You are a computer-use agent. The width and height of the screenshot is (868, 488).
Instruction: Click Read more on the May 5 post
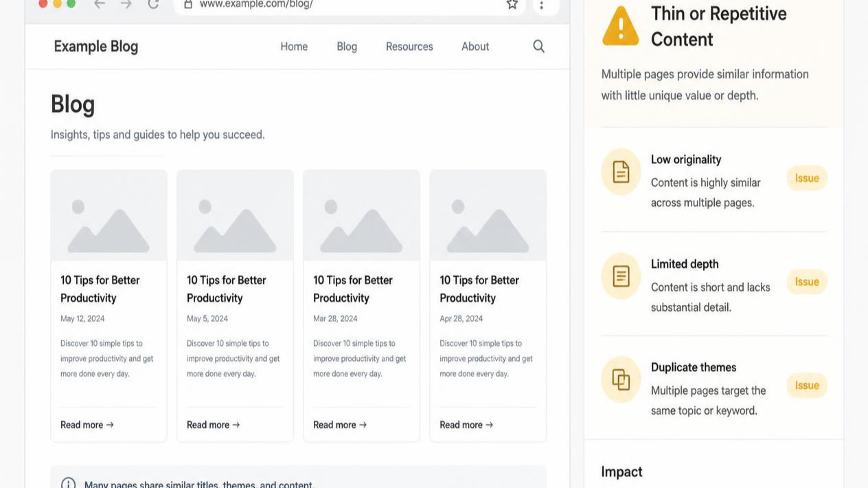pos(214,425)
